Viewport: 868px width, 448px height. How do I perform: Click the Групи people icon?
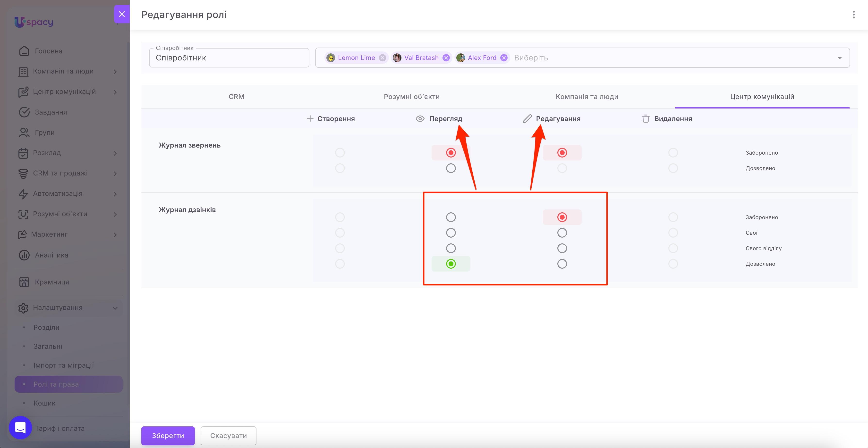pyautogui.click(x=24, y=132)
